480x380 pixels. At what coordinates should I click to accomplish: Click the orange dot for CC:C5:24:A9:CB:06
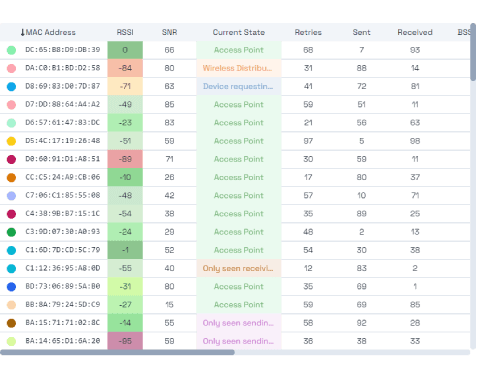[x=11, y=177]
